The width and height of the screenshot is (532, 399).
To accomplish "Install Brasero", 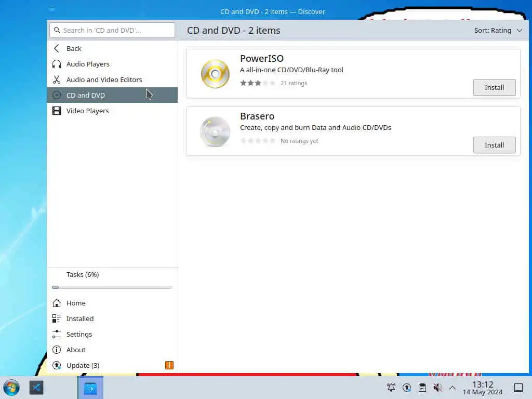I will (495, 145).
